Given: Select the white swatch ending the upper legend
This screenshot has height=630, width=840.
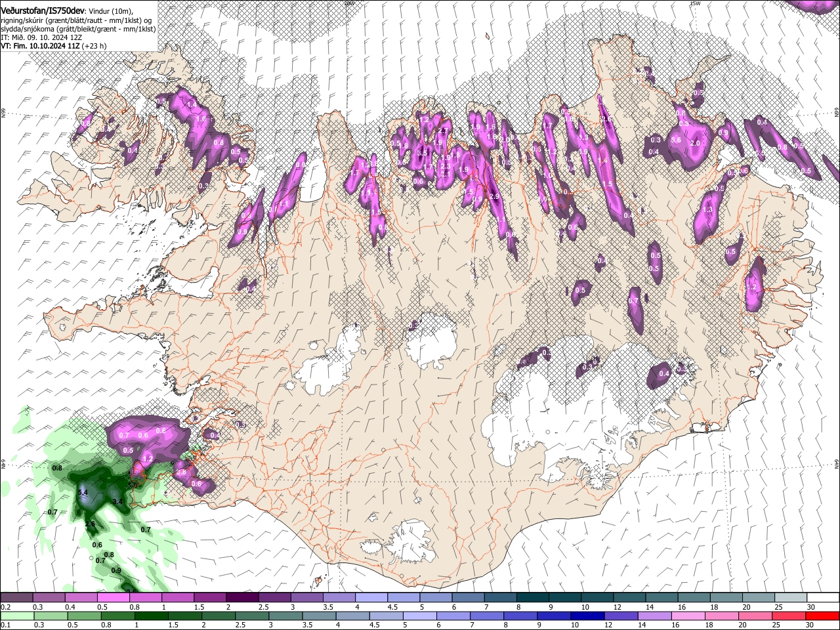Looking at the screenshot, I should click(x=823, y=598).
